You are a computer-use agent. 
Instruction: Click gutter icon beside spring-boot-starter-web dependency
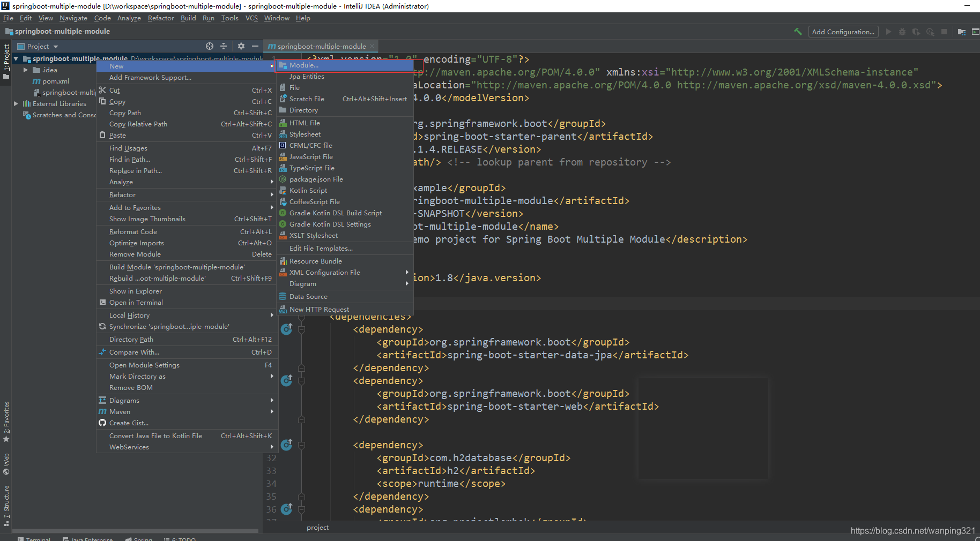(287, 380)
